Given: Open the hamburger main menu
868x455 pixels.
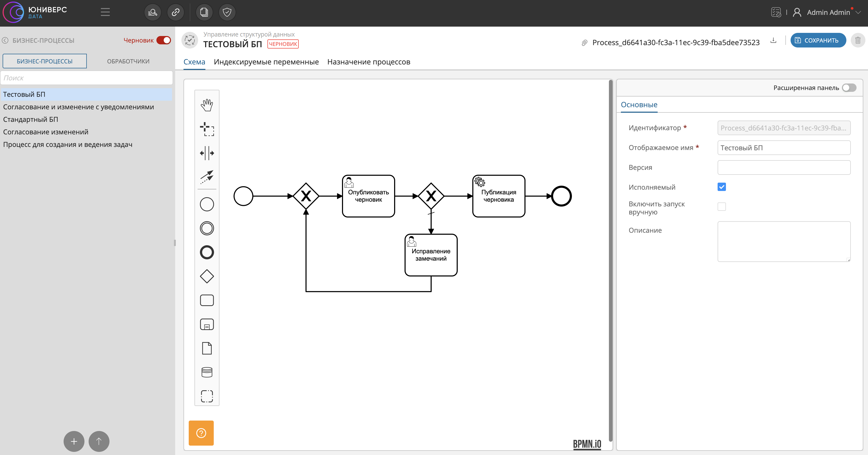Looking at the screenshot, I should [x=105, y=13].
